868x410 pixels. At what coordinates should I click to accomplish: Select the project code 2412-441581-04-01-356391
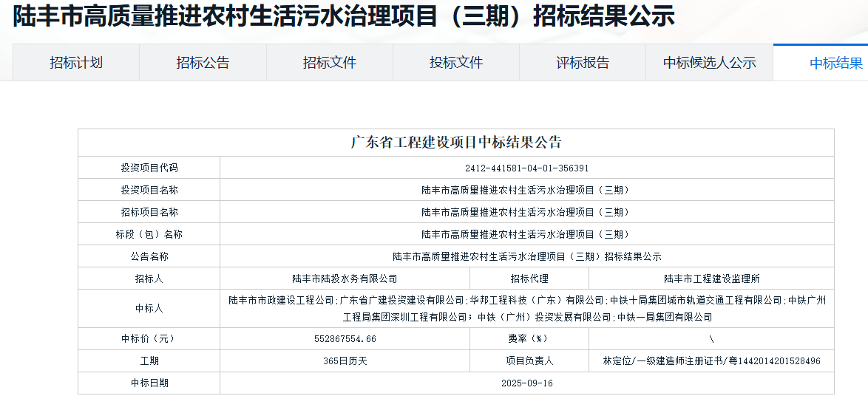point(526,168)
